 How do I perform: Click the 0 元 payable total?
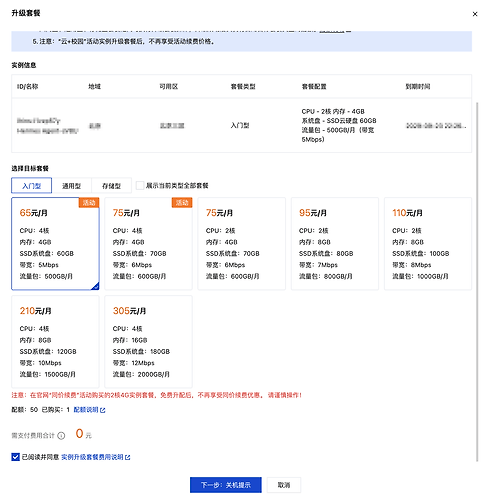pos(83,434)
